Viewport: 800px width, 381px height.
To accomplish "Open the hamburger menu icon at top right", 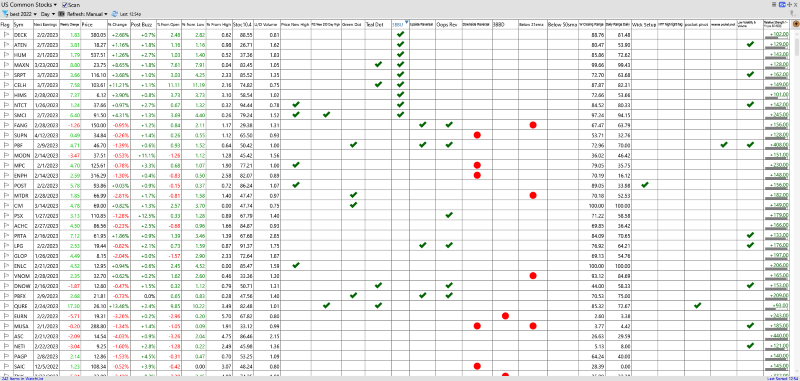I will (775, 4).
